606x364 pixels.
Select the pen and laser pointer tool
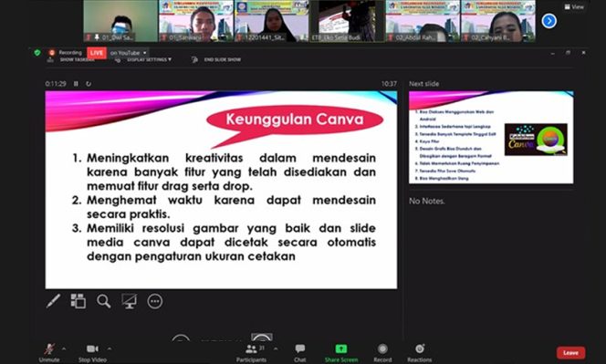(x=53, y=301)
